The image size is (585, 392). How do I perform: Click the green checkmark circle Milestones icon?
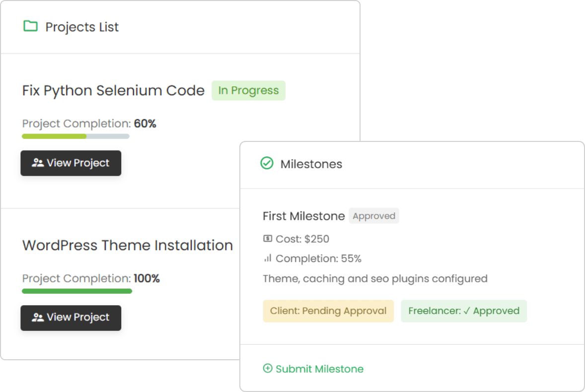coord(267,163)
